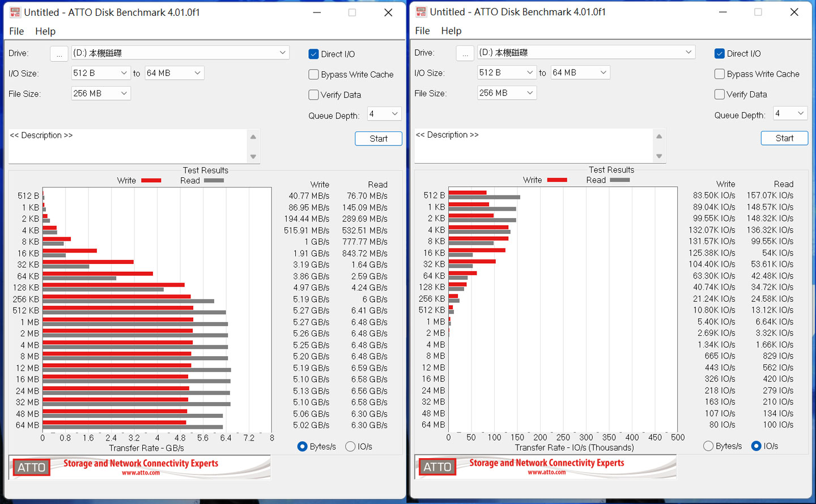The height and width of the screenshot is (504, 816).
Task: Select IO/s radio in right window
Action: pyautogui.click(x=756, y=446)
